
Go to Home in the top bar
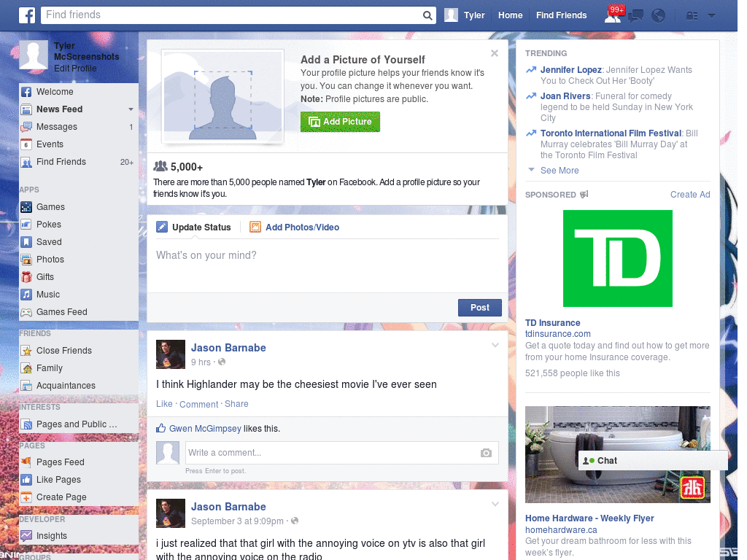[x=510, y=15]
